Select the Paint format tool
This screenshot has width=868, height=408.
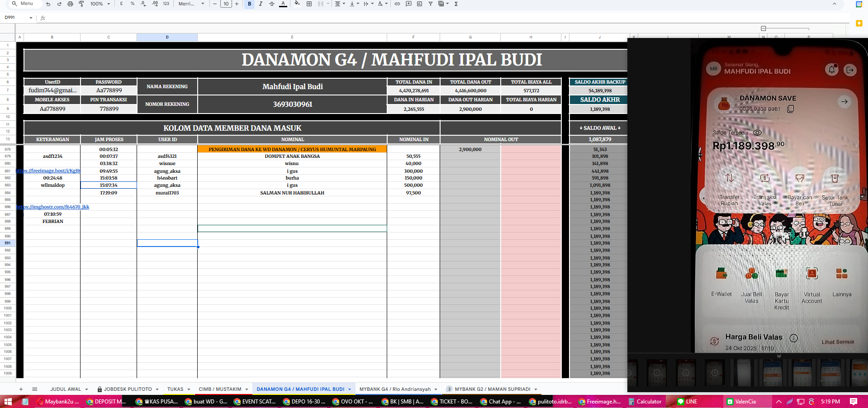[x=81, y=4]
